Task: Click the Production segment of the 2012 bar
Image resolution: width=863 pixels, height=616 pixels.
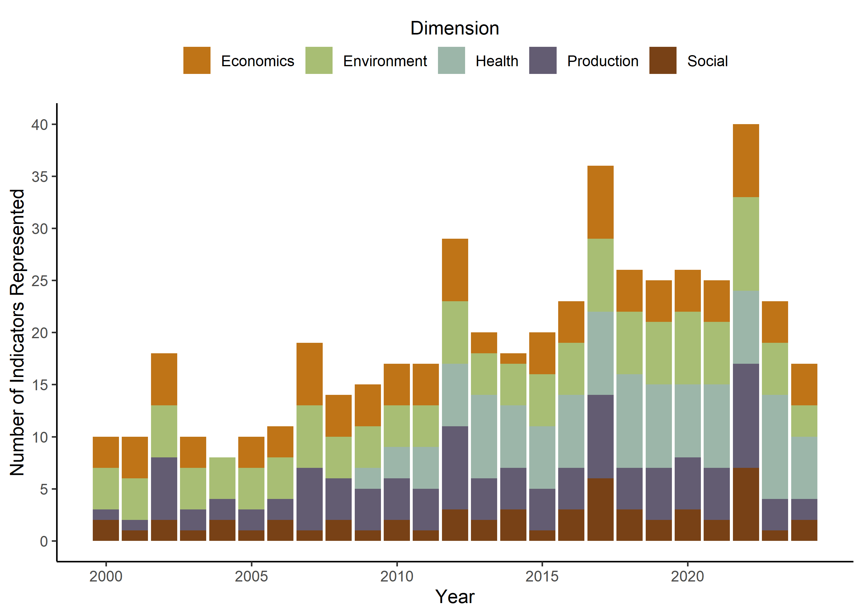Action: [455, 468]
